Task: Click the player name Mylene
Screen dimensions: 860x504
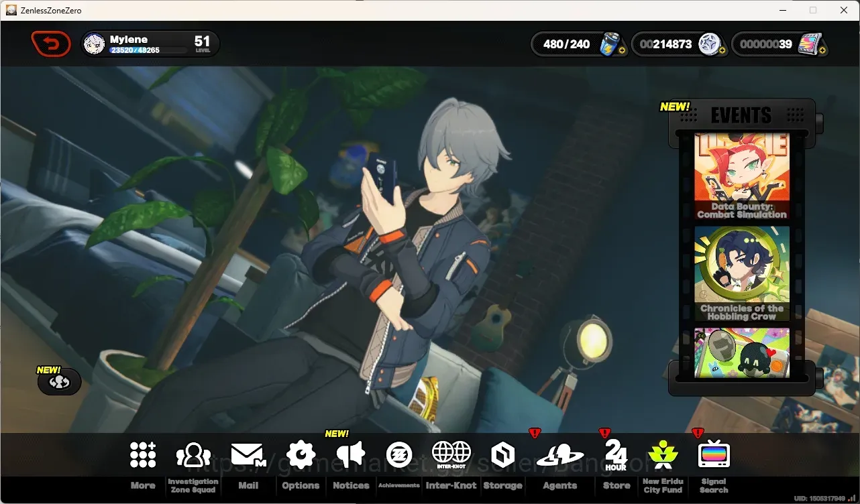Action: (129, 40)
